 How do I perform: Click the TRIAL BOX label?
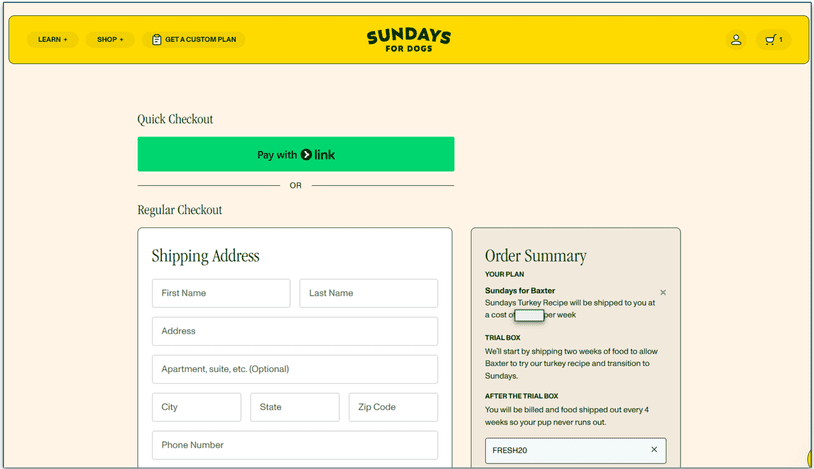[x=503, y=338]
